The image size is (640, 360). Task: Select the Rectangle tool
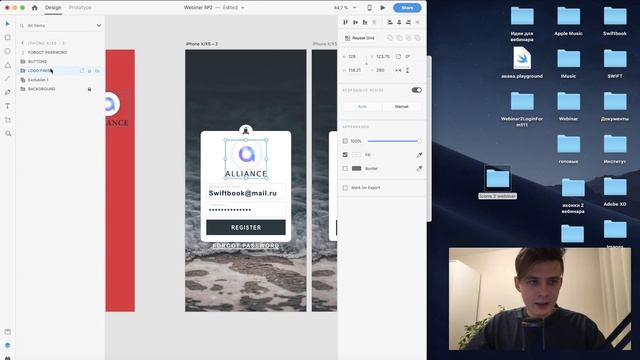click(8, 38)
